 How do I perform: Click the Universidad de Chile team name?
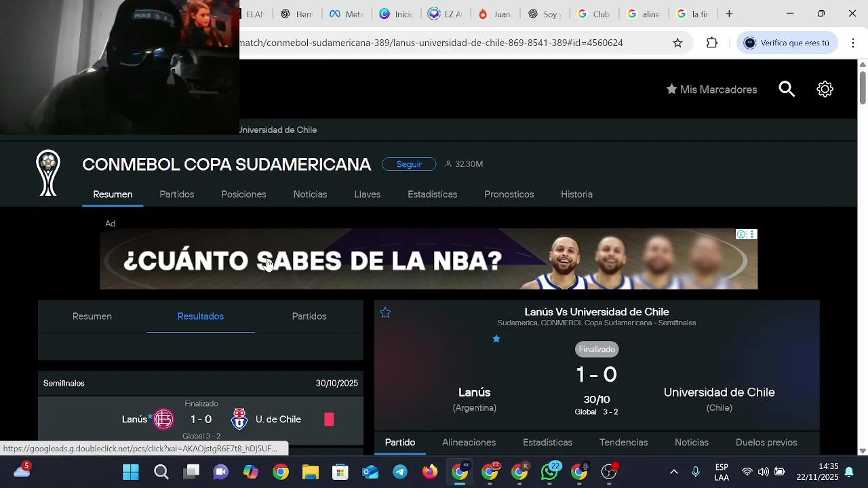tap(719, 392)
